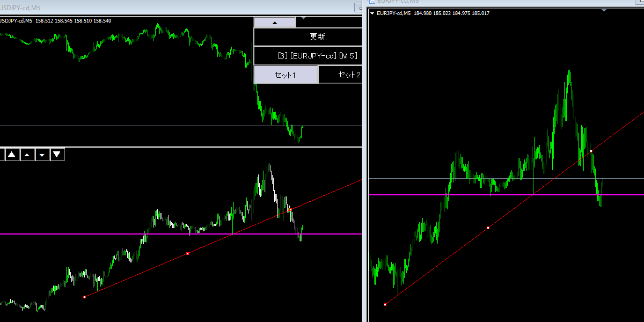Click the chart shift triangle in USDJPY chart
Screen dimensions: 644x322
304,18
